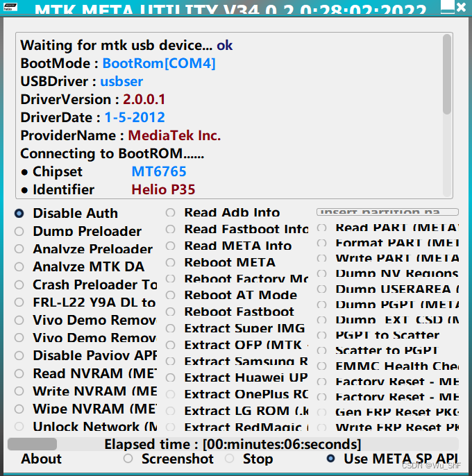Choose the Disable Payjoy APP option
Image resolution: width=472 pixels, height=476 pixels.
point(85,355)
